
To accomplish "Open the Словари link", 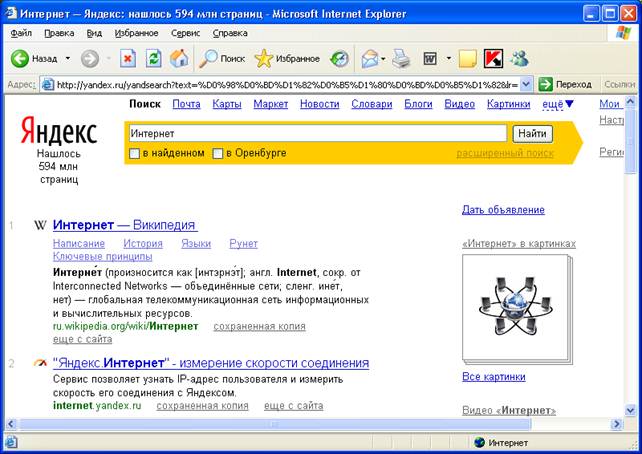I will 372,104.
